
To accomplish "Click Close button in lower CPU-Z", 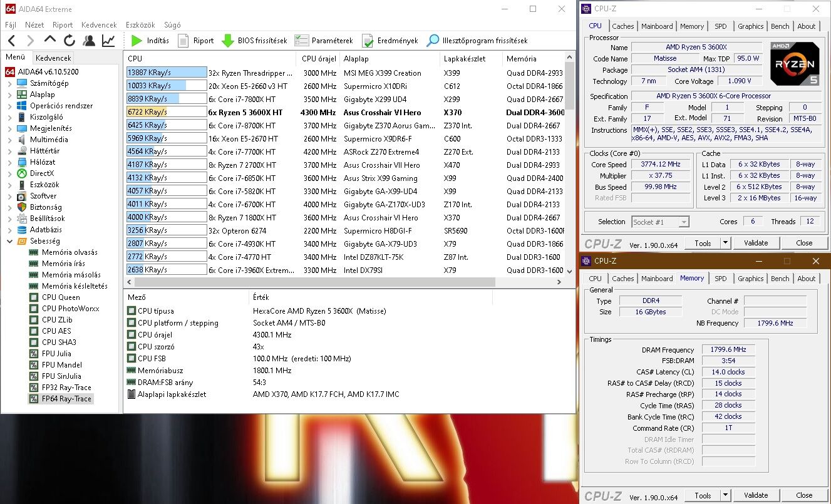I will [804, 495].
